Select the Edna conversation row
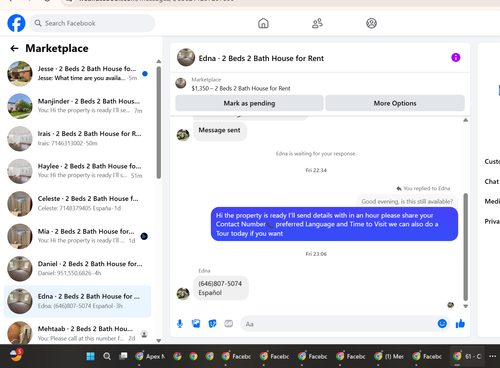The image size is (500, 368). [x=77, y=301]
